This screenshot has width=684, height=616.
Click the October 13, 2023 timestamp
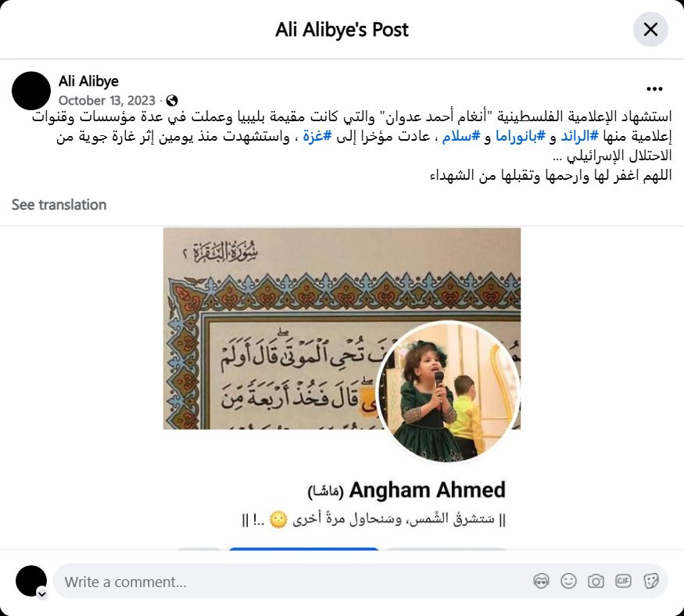point(107,101)
